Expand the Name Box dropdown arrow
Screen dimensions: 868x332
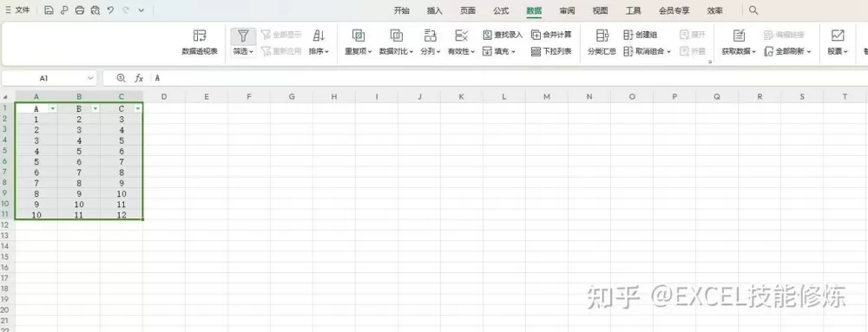click(90, 78)
